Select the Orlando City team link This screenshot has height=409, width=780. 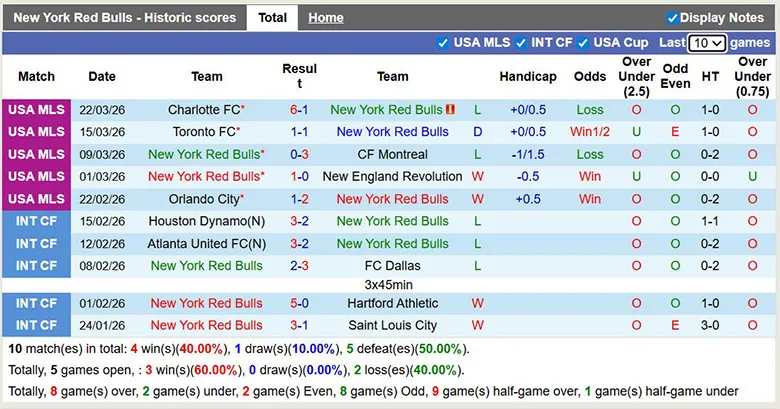coord(203,199)
